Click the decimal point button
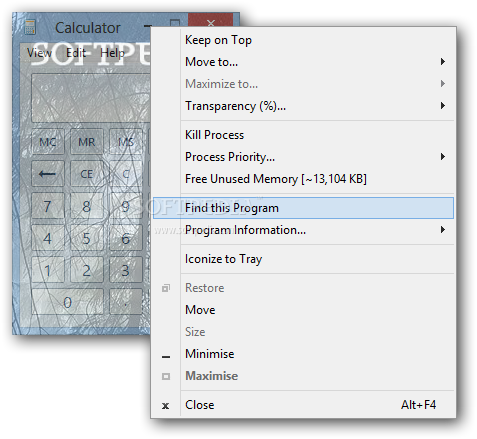 coord(126,302)
